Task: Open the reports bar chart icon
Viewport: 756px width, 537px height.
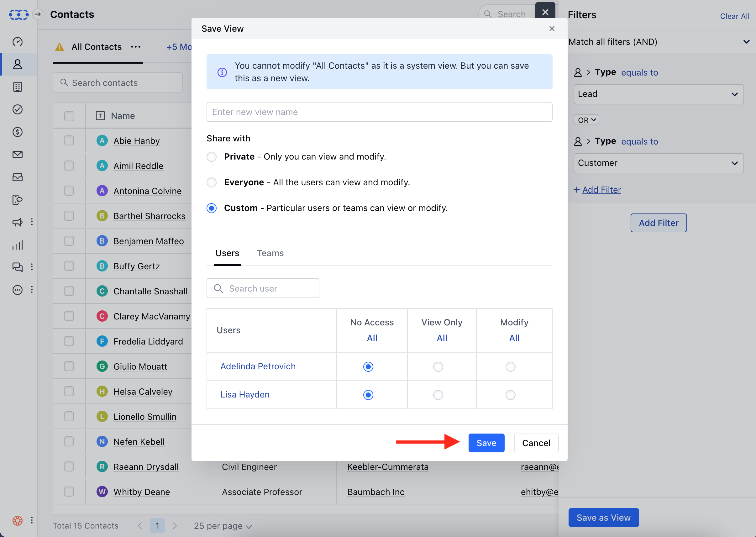Action: [18, 245]
